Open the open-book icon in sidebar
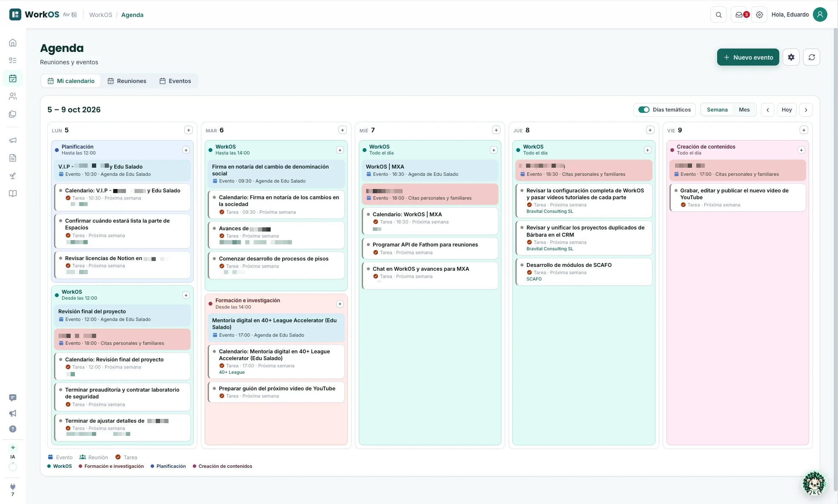Screen dimensions: 838x504 (x=13, y=194)
